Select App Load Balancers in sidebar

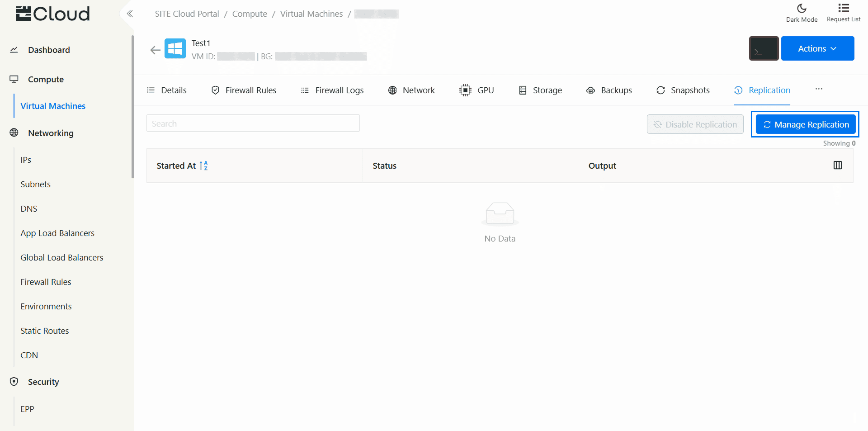57,233
